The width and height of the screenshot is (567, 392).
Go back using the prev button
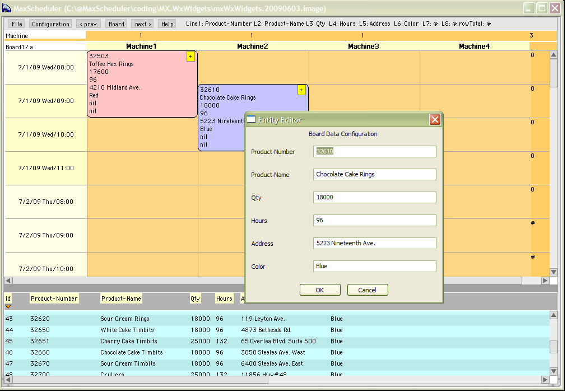click(x=89, y=24)
